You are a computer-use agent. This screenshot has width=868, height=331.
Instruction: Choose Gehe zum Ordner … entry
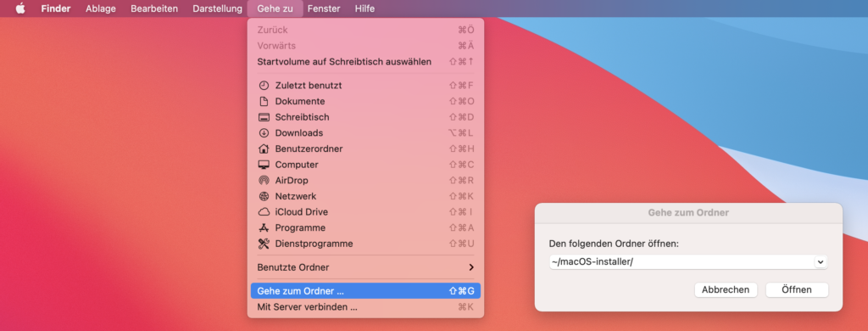[x=365, y=290]
